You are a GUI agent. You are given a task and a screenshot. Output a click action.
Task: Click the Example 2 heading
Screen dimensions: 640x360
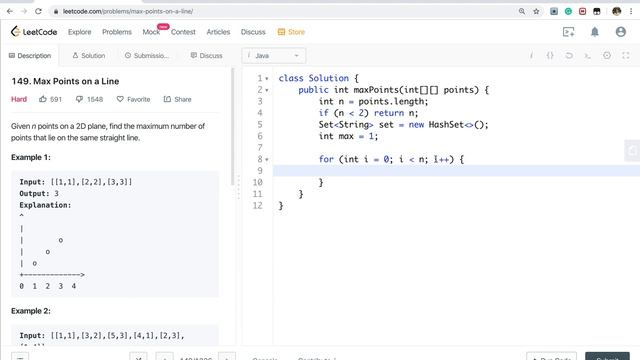tap(31, 311)
